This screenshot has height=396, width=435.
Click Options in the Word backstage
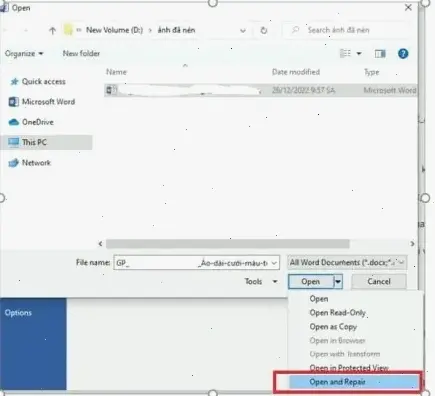tap(18, 313)
